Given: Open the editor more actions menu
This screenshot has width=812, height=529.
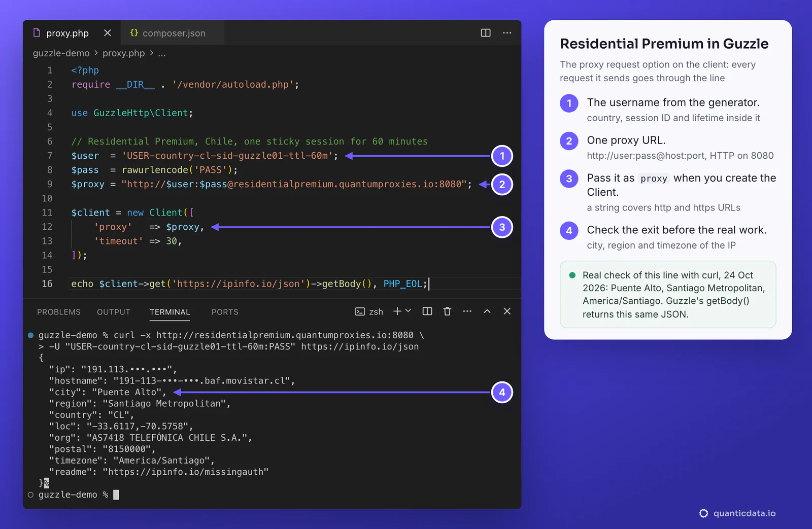Looking at the screenshot, I should pos(507,33).
